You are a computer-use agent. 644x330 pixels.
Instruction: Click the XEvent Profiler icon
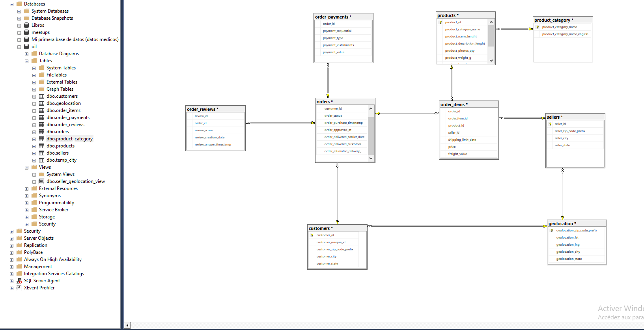19,288
